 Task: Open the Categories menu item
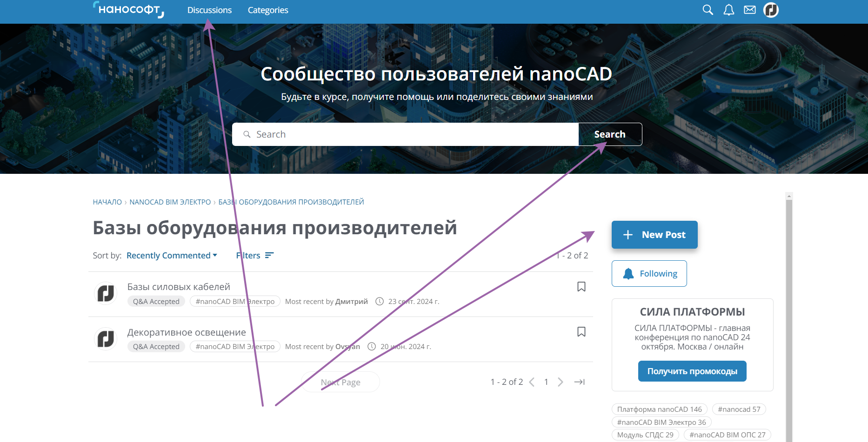(268, 10)
